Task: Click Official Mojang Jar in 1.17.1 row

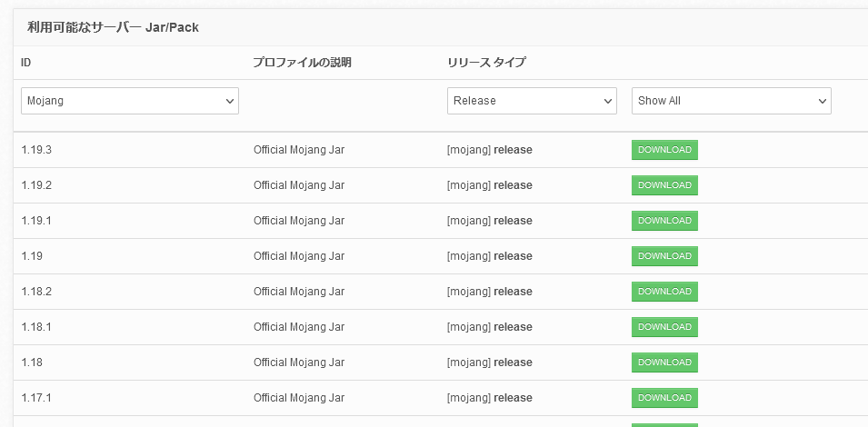Action: [299, 398]
